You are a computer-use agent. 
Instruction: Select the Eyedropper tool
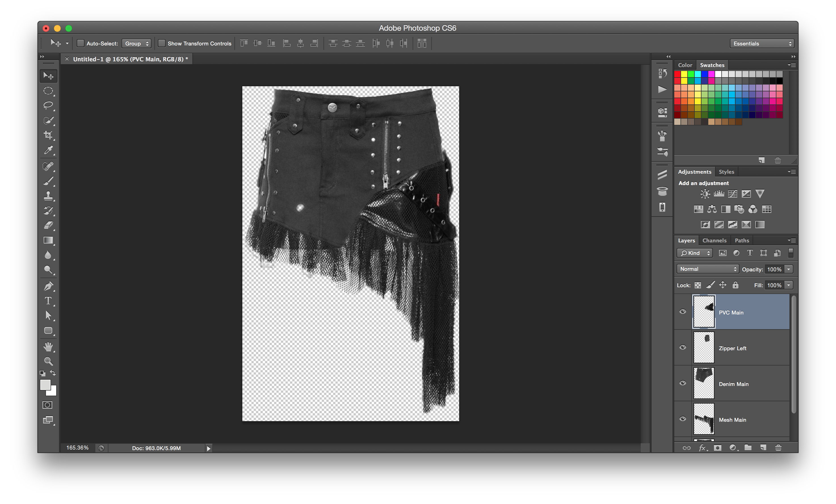[48, 150]
